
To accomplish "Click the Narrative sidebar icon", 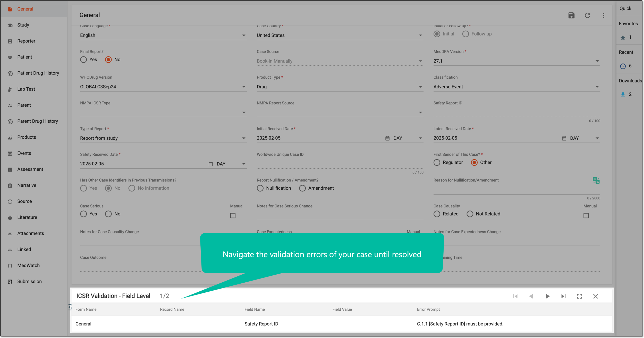I will [x=10, y=185].
